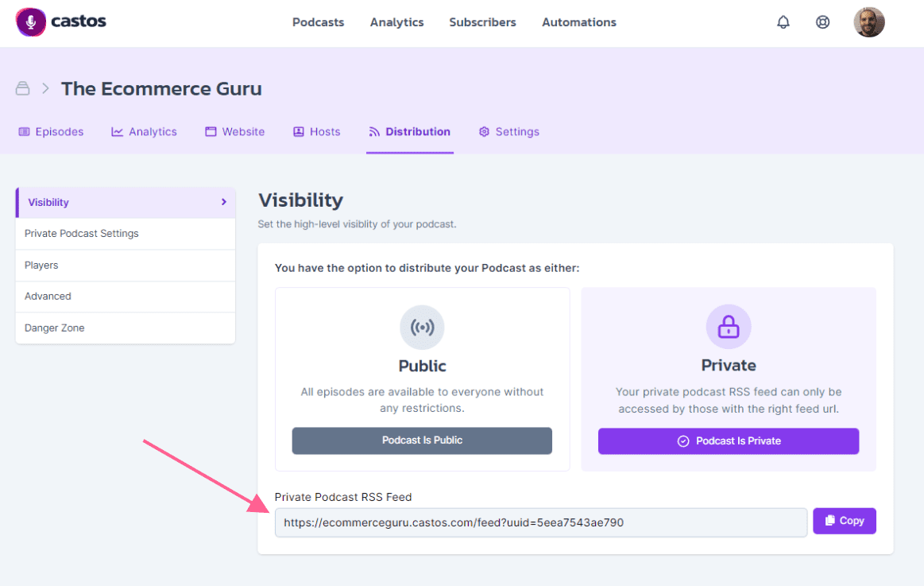Click the podcasts breadcrumb icon

[x=22, y=88]
